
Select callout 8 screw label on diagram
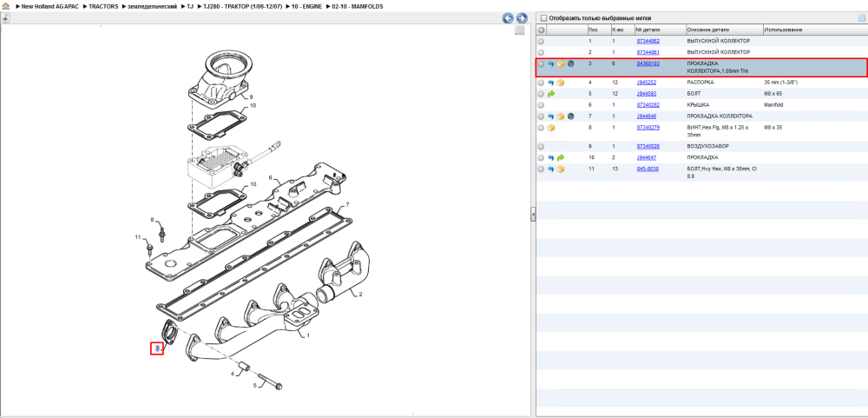(x=152, y=220)
